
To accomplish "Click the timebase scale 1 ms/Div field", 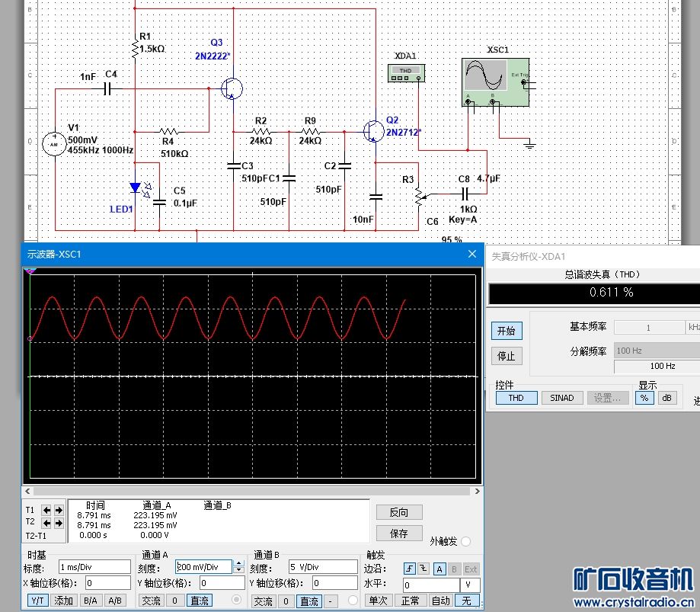I will pyautogui.click(x=94, y=567).
